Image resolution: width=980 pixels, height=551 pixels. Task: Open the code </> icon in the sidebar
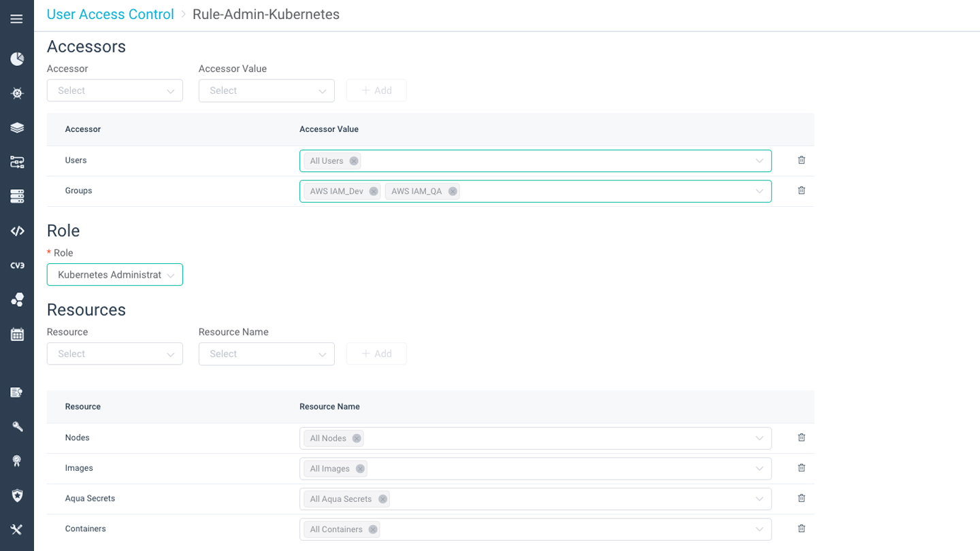coord(17,231)
